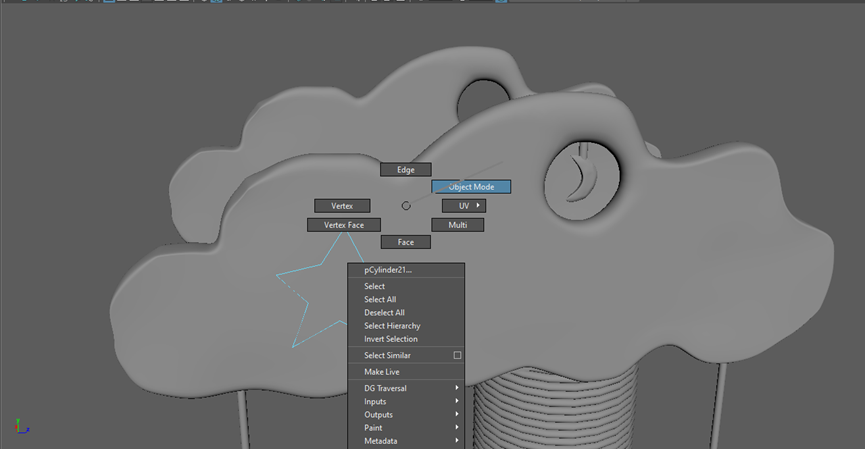The image size is (865, 449).
Task: Click Invert Selection menu item
Action: point(406,339)
